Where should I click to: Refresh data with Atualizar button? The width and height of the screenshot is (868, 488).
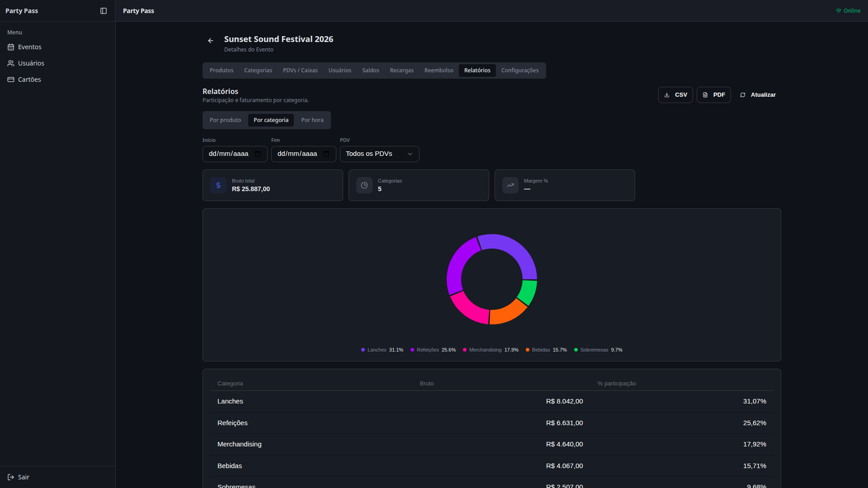(758, 95)
